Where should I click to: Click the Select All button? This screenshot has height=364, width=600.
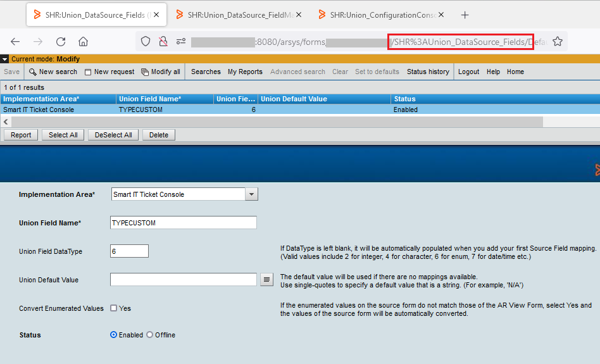click(63, 135)
